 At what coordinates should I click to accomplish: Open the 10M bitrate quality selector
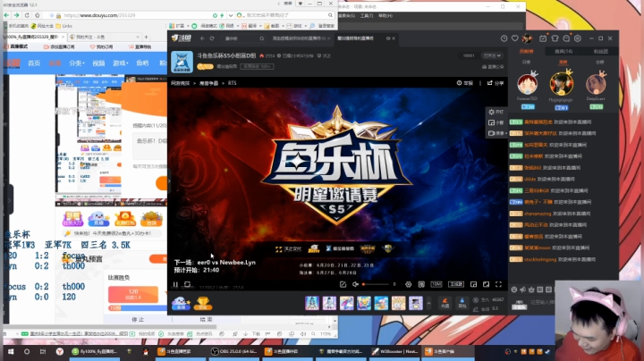click(x=436, y=284)
